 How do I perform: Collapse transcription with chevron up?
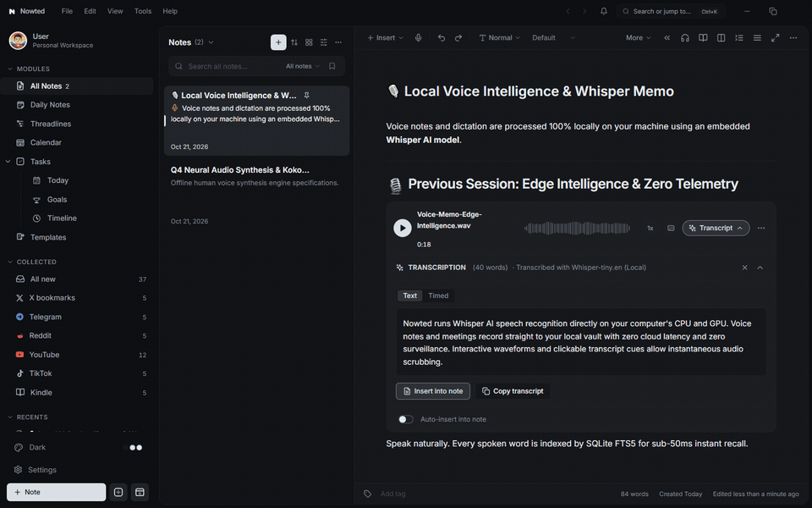coord(760,268)
